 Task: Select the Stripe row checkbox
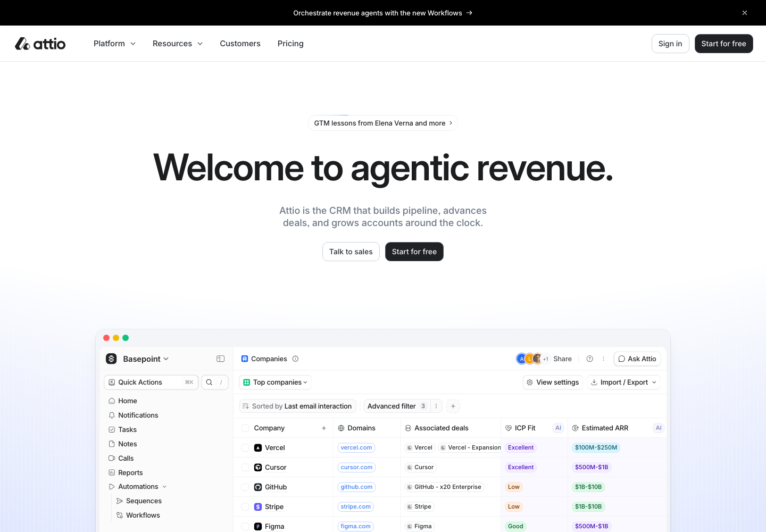point(245,506)
